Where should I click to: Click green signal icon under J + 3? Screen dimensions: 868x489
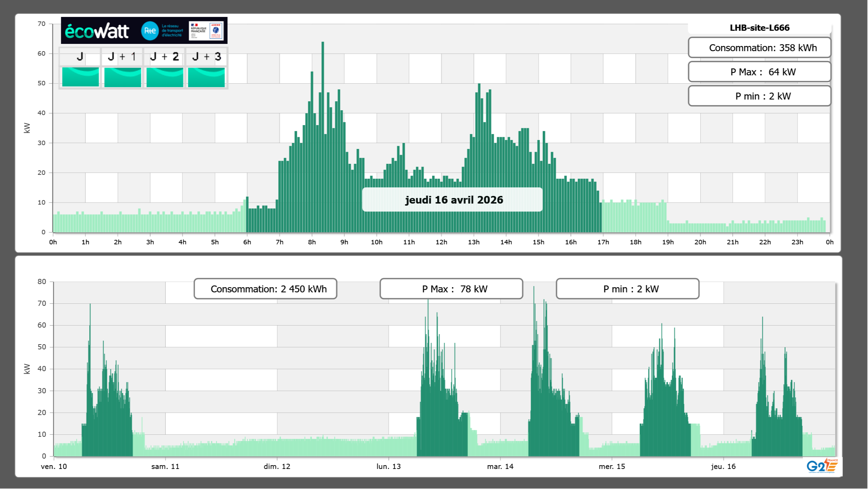[206, 77]
